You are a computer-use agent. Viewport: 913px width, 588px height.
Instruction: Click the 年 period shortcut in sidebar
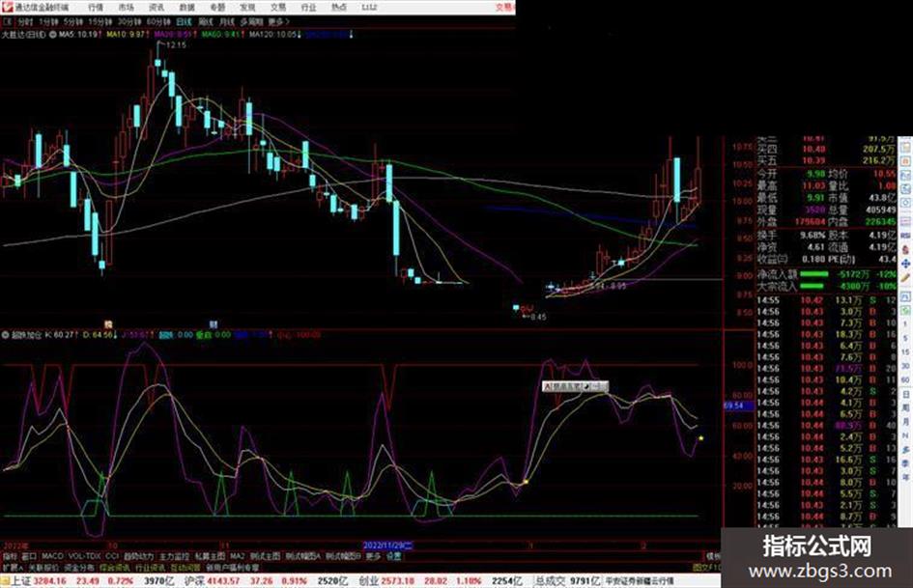906,478
